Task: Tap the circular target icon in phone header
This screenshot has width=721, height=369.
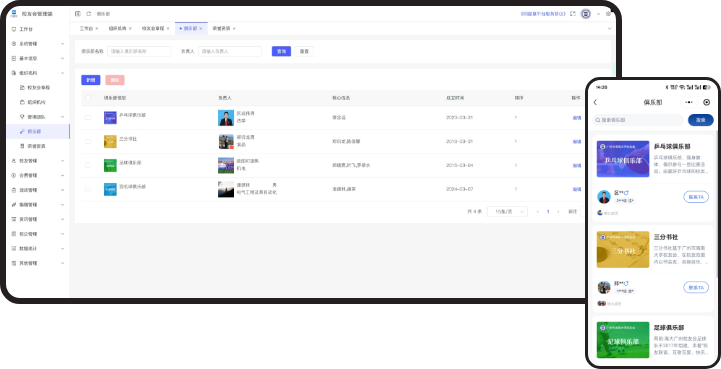Action: pos(707,102)
